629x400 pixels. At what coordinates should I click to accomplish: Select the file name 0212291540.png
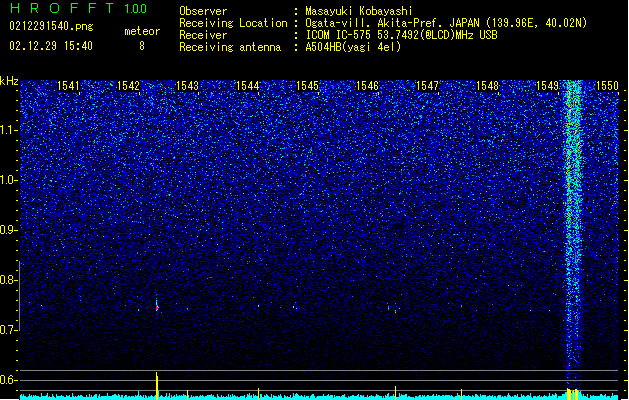[51, 26]
